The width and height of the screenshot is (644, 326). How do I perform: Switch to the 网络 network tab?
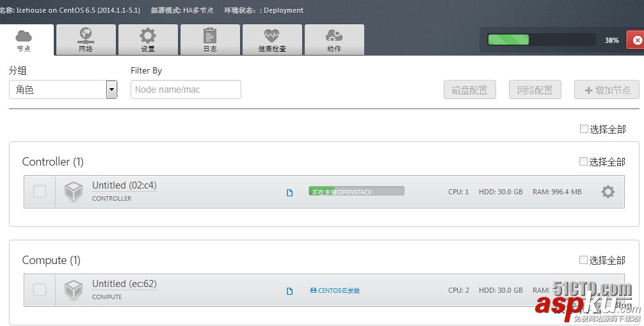(x=86, y=40)
